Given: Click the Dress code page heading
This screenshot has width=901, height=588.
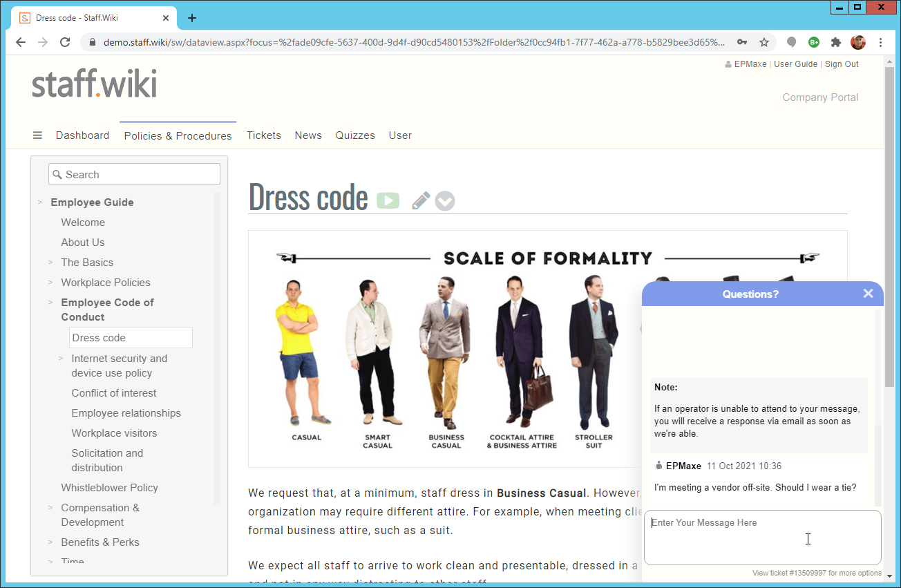Looking at the screenshot, I should pos(308,197).
